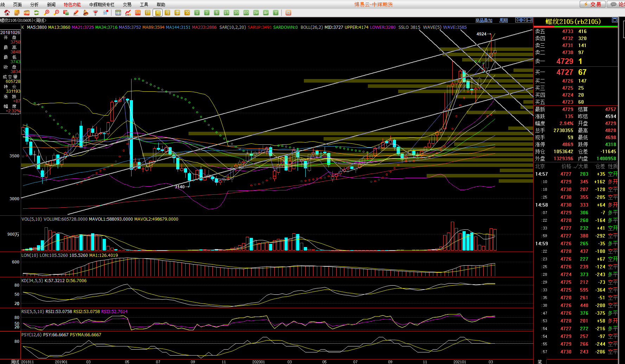Click the 商品叠加 link
This screenshot has width=625, height=364.
click(484, 20)
